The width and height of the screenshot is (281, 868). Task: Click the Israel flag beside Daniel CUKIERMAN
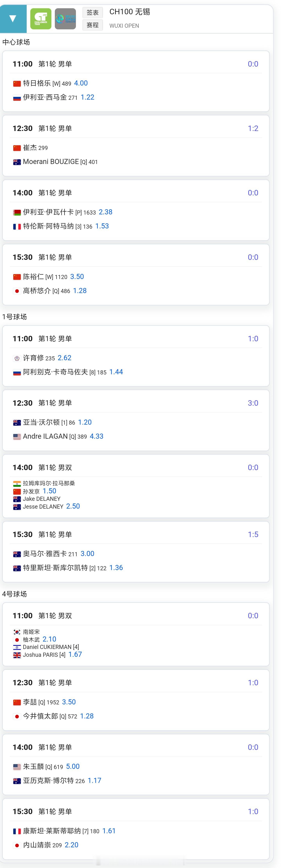point(17,647)
